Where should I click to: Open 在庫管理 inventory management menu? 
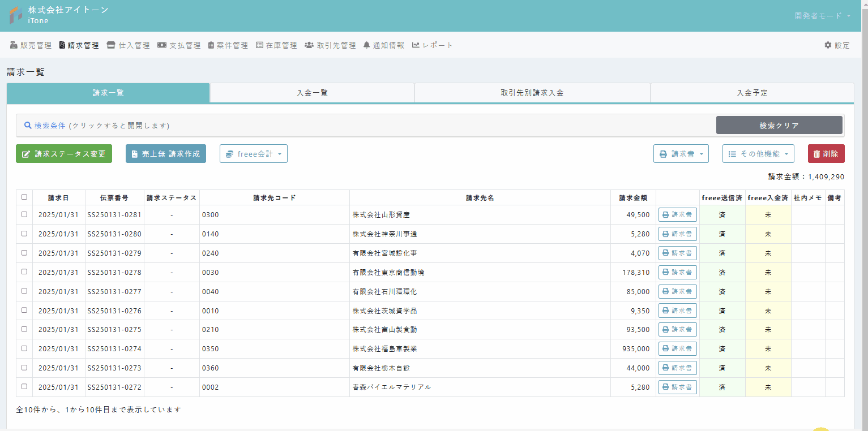point(276,45)
